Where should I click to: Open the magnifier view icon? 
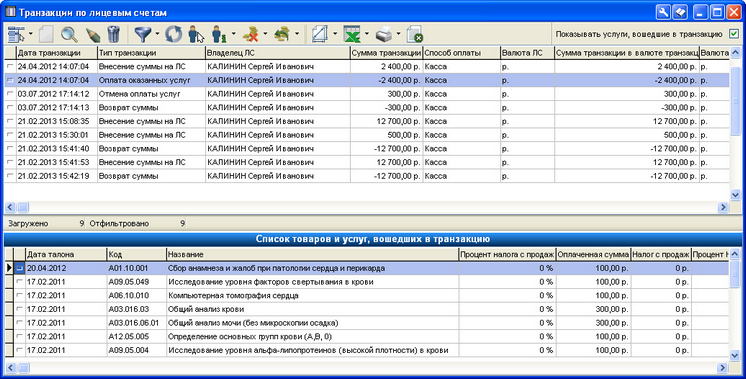coord(69,34)
